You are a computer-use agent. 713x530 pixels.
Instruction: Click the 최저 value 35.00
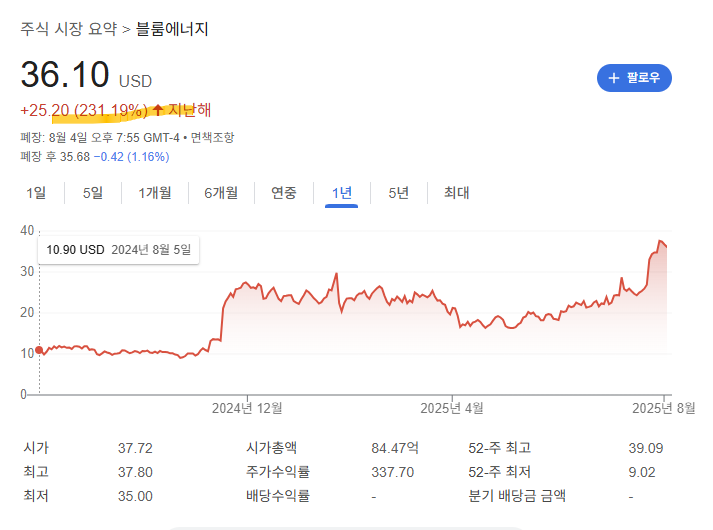[135, 496]
